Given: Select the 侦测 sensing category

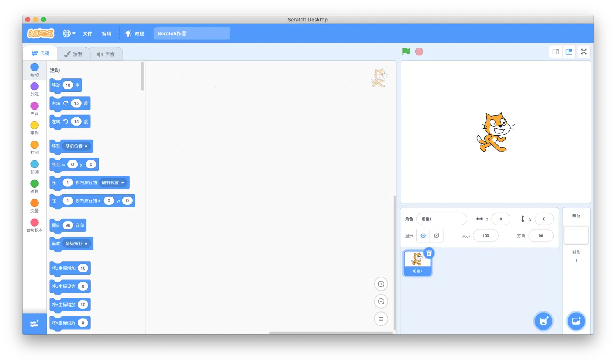Looking at the screenshot, I should click(x=34, y=167).
